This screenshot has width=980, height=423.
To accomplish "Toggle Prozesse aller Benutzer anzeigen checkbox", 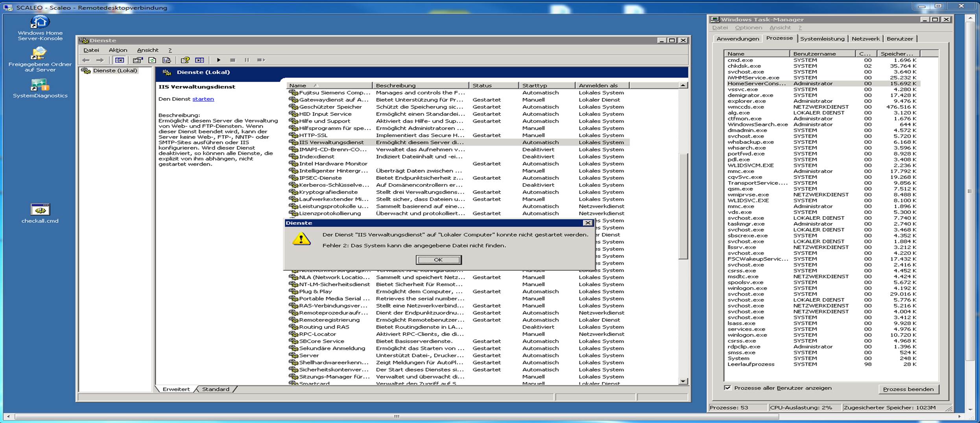I will coord(727,388).
